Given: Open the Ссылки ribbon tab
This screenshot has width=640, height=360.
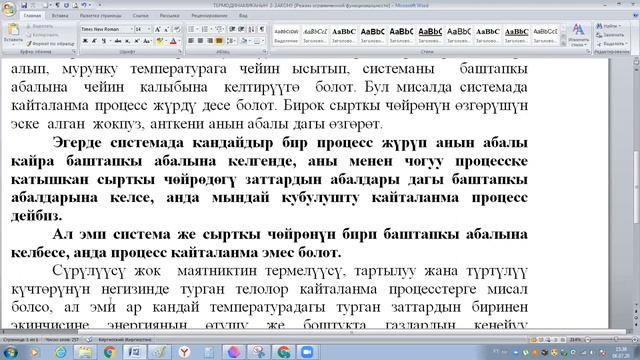Looking at the screenshot, I should pyautogui.click(x=140, y=16).
